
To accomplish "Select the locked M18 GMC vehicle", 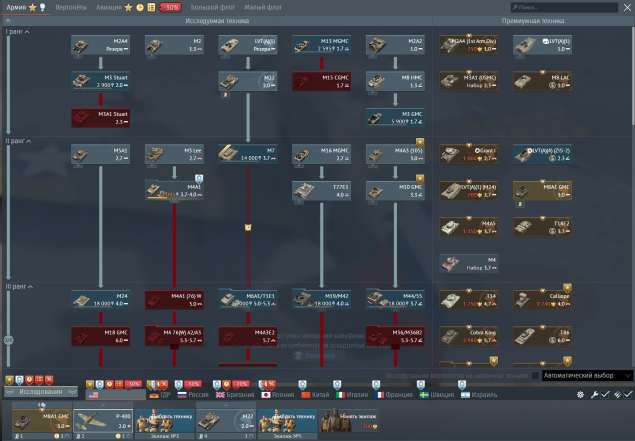I will 100,337.
